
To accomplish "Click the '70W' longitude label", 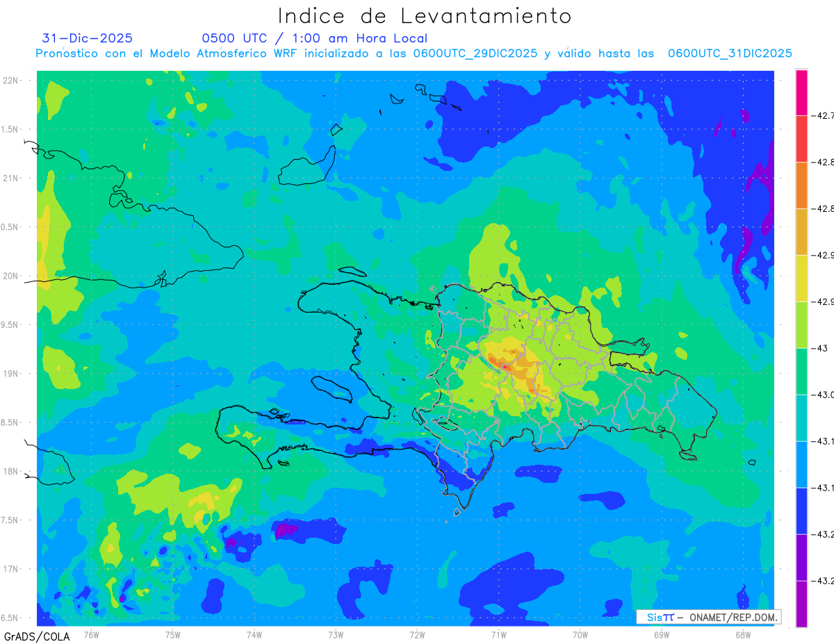I will click(x=580, y=634).
